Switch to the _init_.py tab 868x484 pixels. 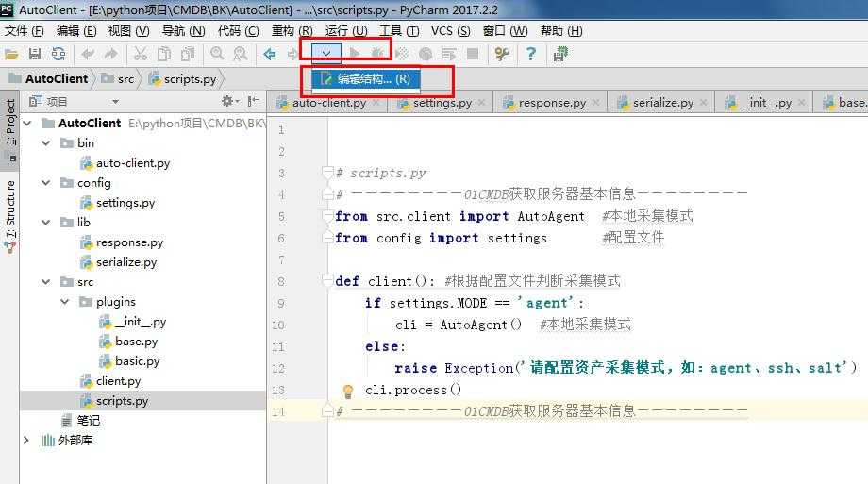[x=766, y=103]
